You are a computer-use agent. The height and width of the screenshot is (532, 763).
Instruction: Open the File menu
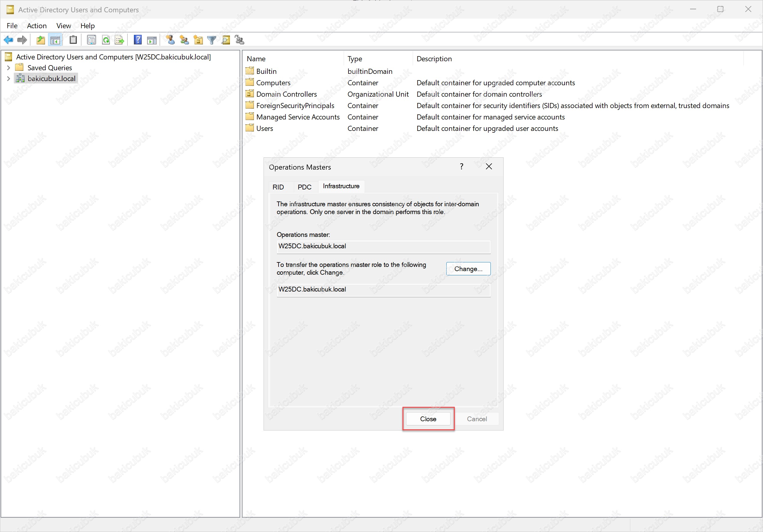[12, 26]
